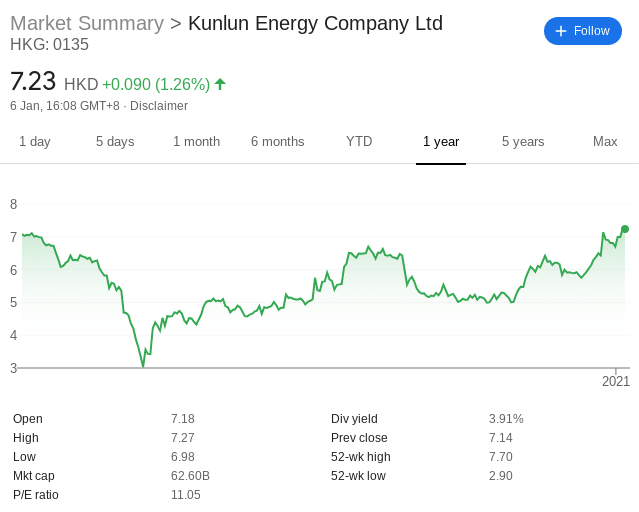
Task: Click the 1 year tab
Action: click(x=441, y=141)
